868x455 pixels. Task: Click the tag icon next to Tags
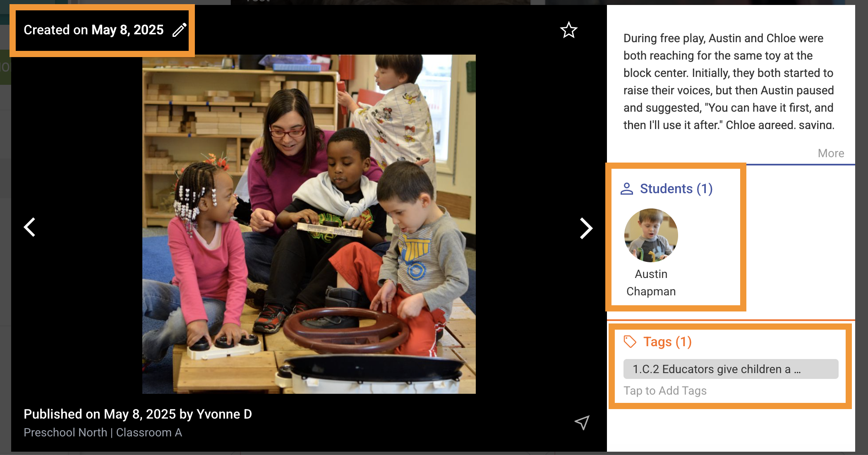(x=630, y=342)
